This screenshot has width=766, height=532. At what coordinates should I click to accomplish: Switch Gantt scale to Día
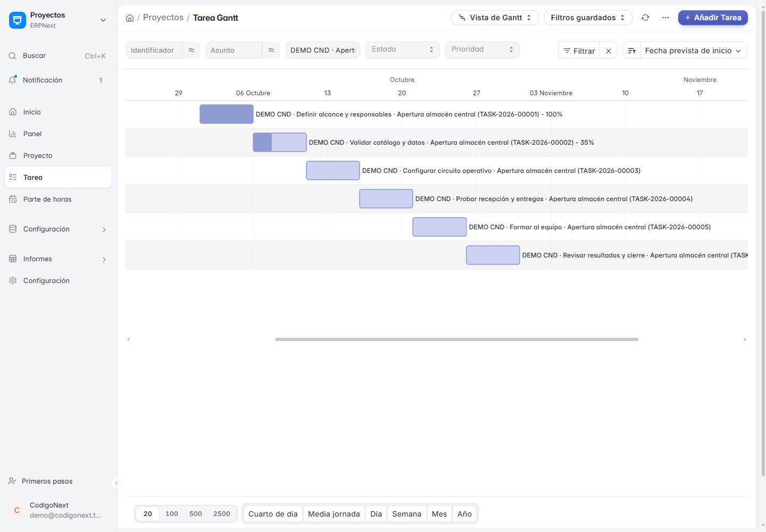(x=376, y=514)
